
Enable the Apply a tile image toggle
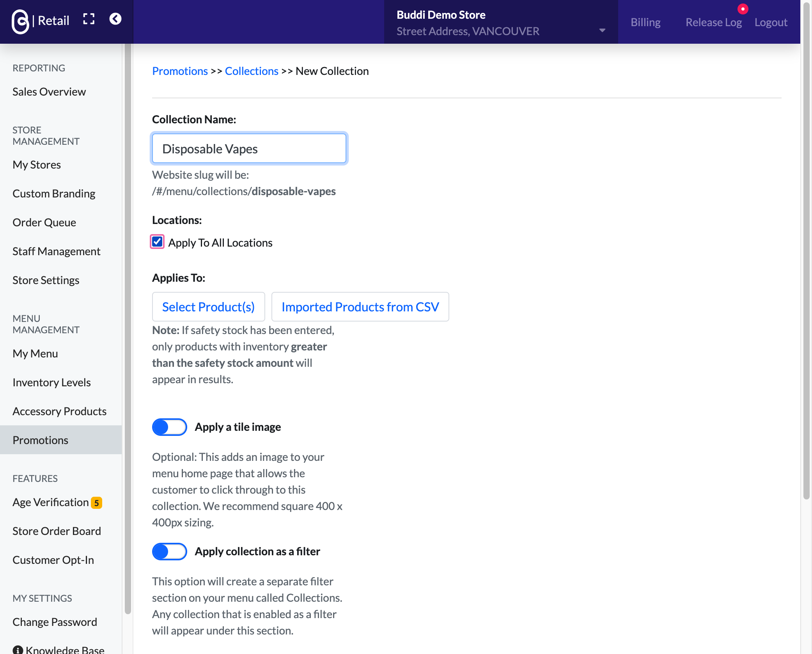pos(169,427)
